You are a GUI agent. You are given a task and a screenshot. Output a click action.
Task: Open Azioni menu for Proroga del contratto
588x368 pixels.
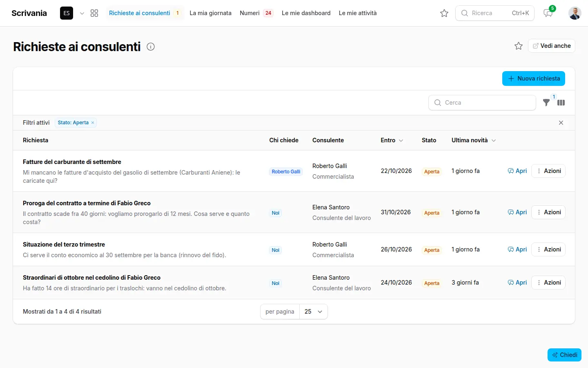point(548,212)
